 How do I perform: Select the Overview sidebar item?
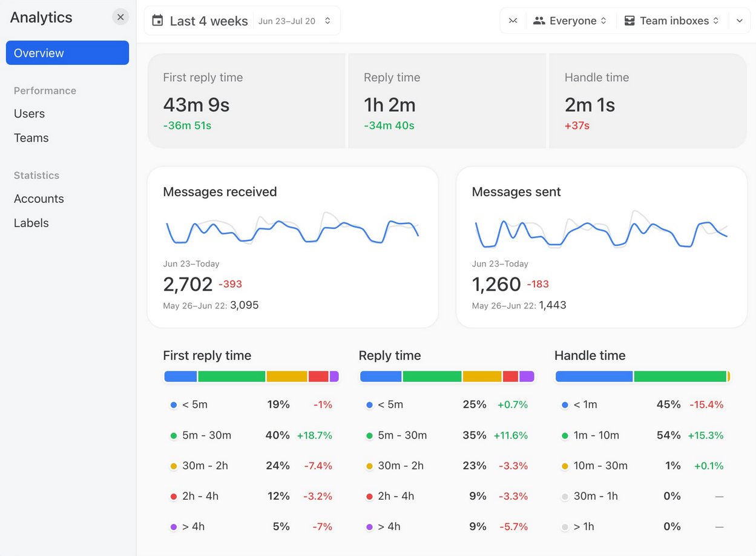point(67,53)
